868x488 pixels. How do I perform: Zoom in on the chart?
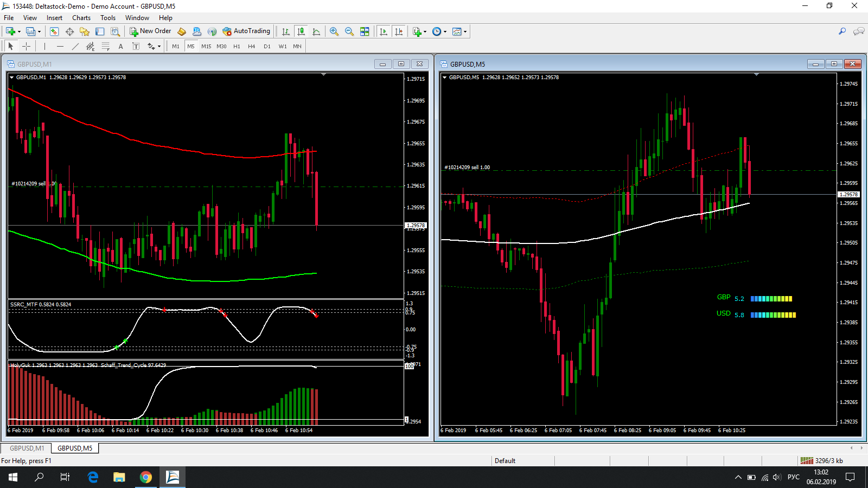(x=334, y=31)
